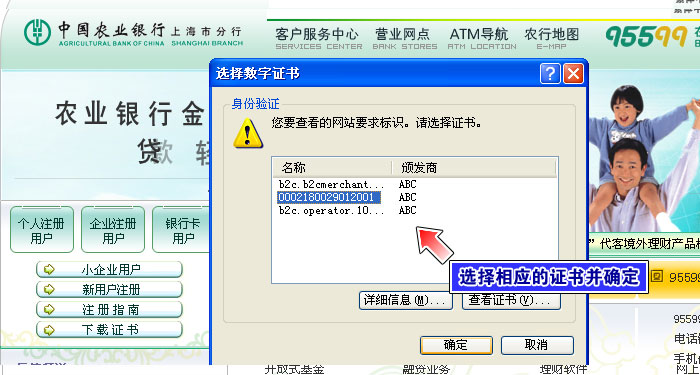
Task: Click 查看证书(V)... button
Action: (511, 300)
